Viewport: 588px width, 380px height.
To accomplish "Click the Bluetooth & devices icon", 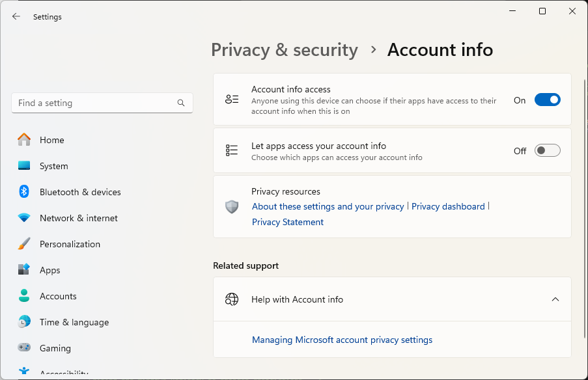I will pos(23,192).
